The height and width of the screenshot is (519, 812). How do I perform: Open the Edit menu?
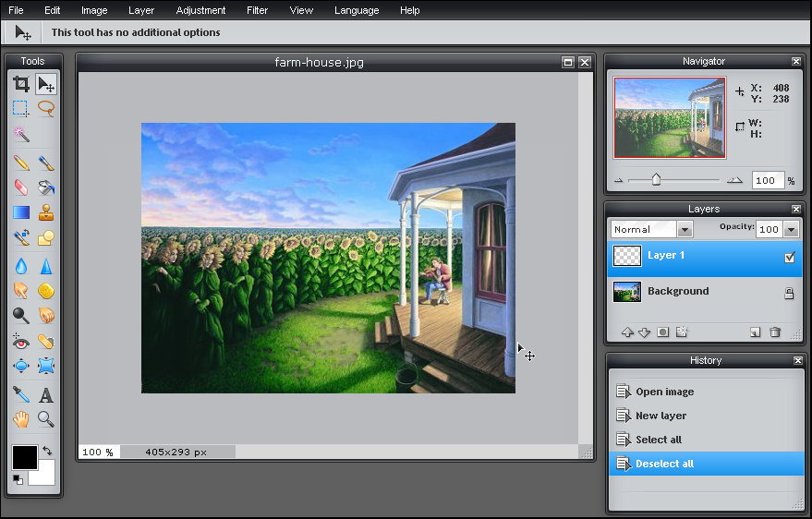click(53, 10)
